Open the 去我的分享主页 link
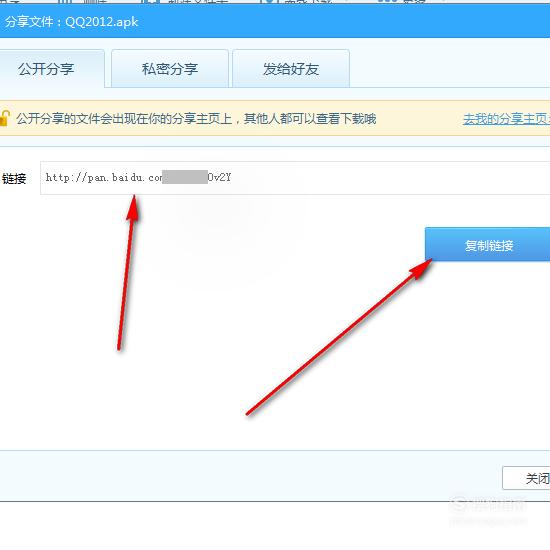This screenshot has height=550, width=550. pos(506,119)
